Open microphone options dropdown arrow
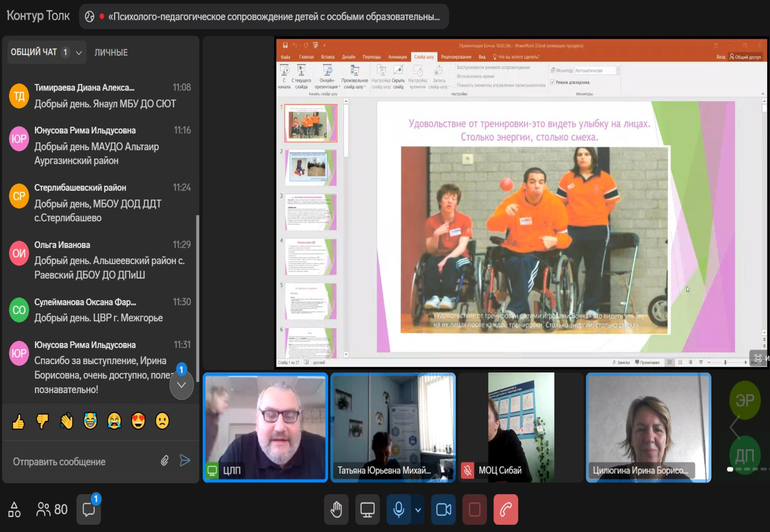The image size is (770, 532). coord(418,509)
